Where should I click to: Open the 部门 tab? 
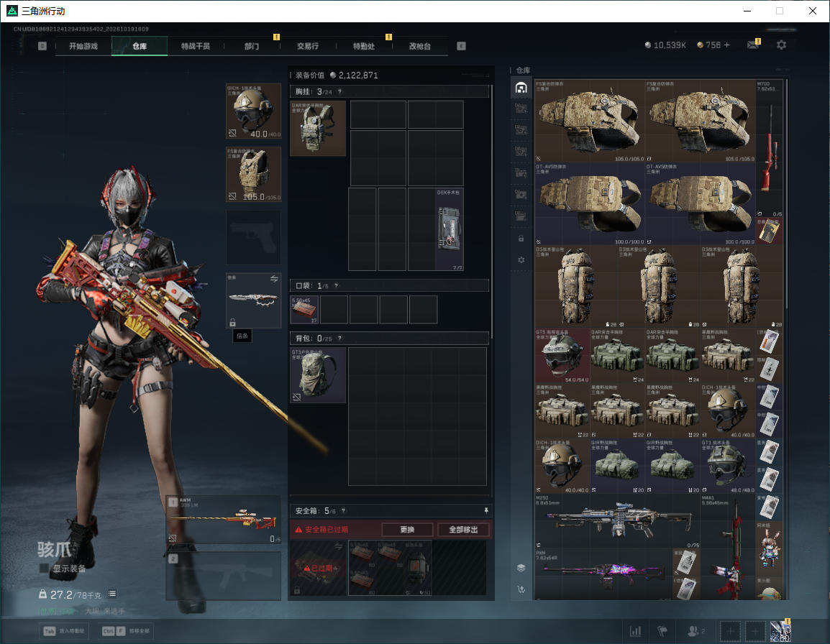click(x=252, y=46)
